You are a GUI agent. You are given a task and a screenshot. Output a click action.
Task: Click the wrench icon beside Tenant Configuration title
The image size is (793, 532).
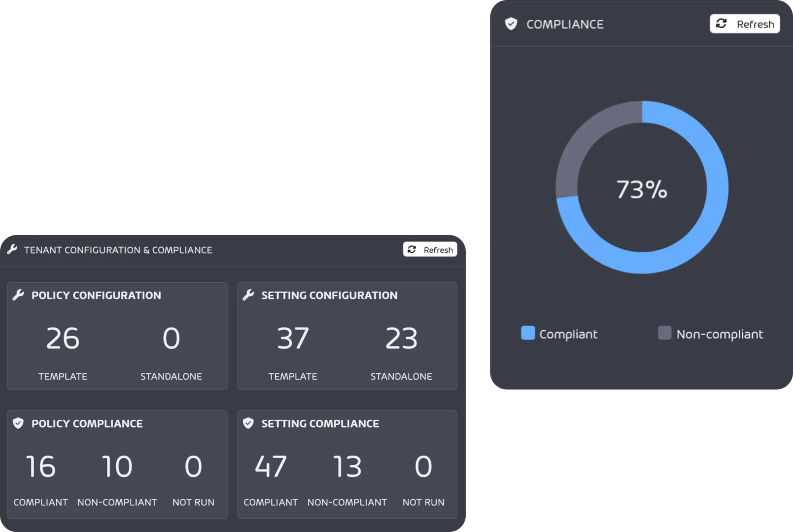(12, 250)
